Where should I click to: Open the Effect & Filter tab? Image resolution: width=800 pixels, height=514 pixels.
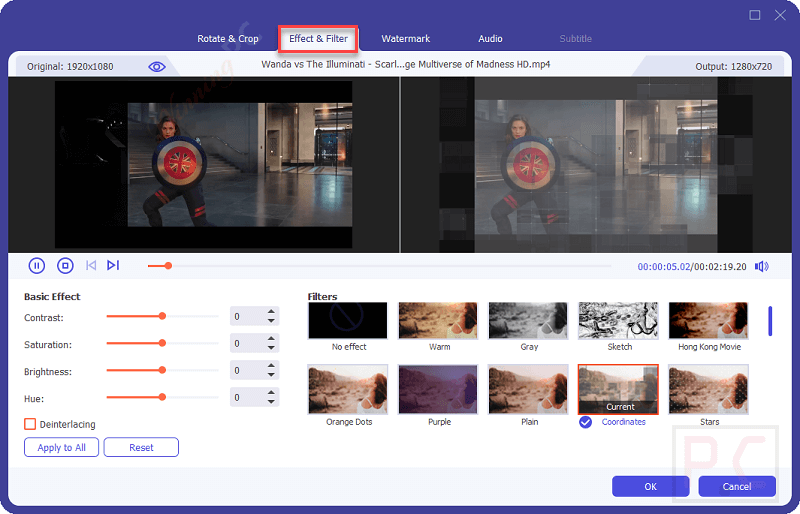tap(318, 39)
